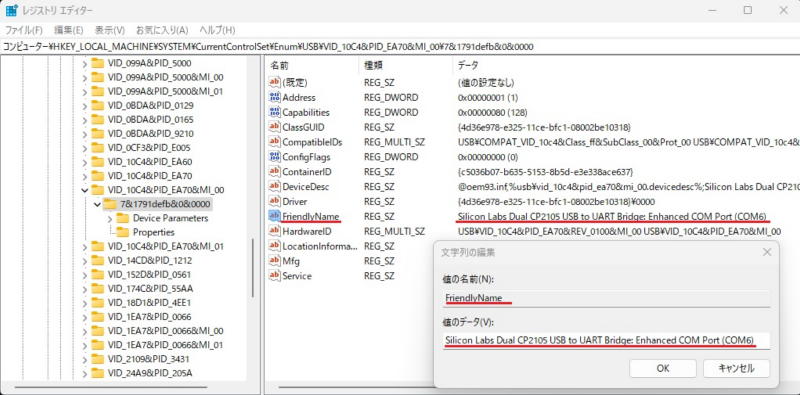Open the ファイル(F) menu
This screenshot has height=395, width=800.
coord(23,30)
